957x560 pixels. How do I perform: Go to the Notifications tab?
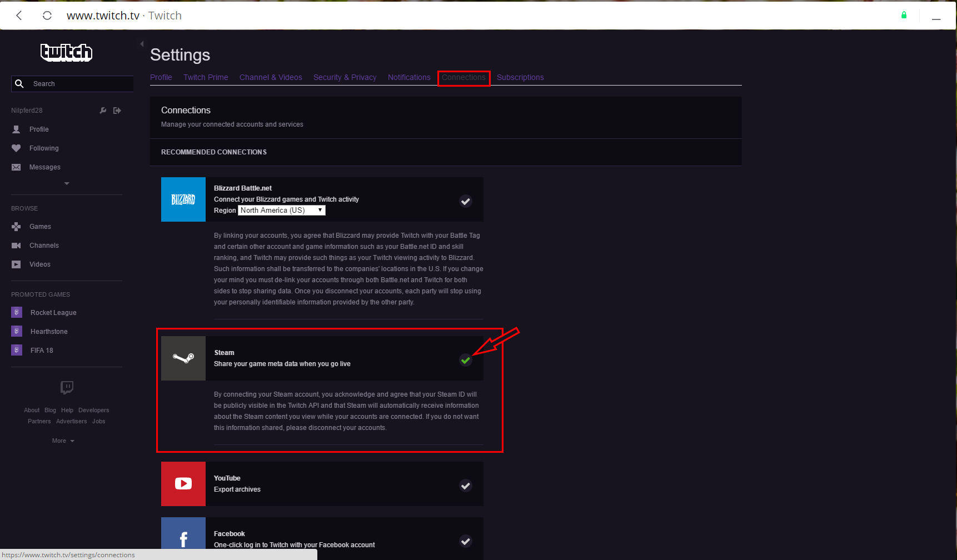[x=409, y=78]
